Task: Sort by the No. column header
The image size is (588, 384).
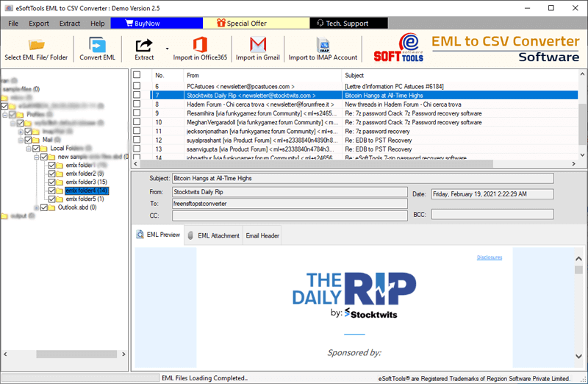Action: pyautogui.click(x=168, y=75)
